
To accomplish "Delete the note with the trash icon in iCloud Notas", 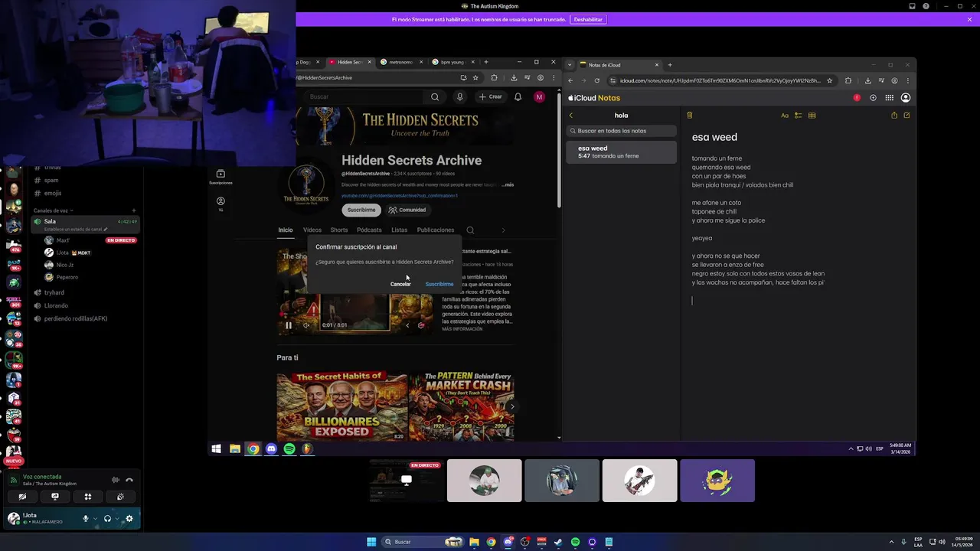I will [689, 116].
